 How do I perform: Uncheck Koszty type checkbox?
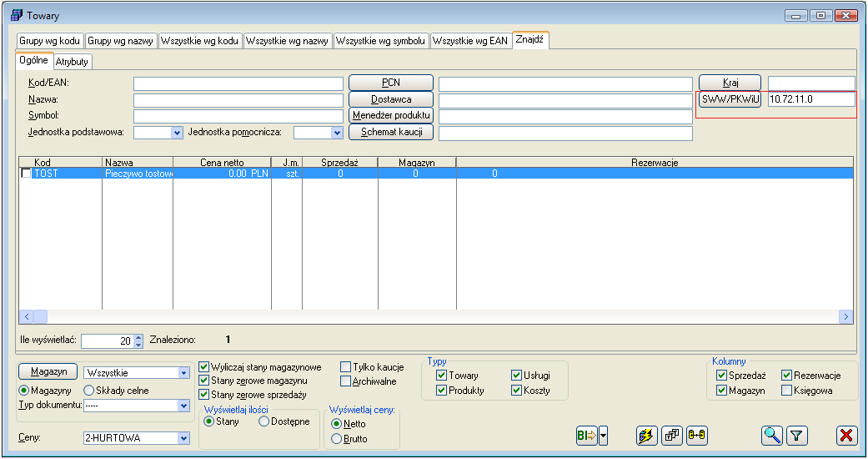516,391
